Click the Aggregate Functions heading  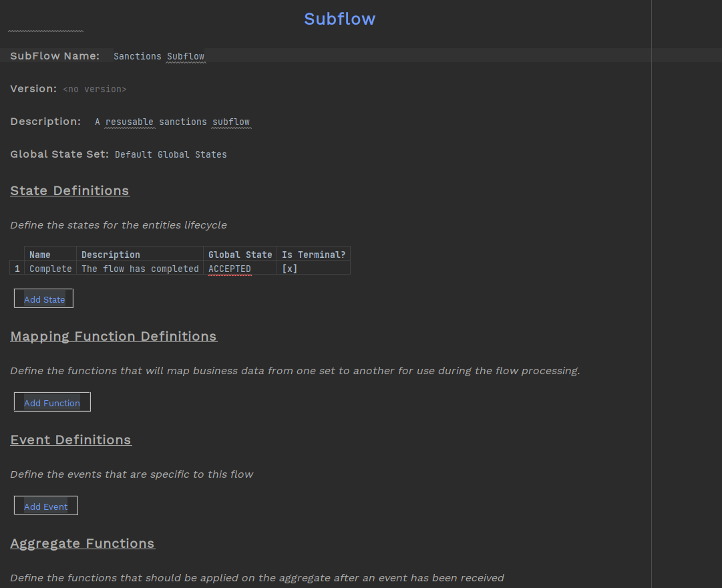pyautogui.click(x=82, y=544)
